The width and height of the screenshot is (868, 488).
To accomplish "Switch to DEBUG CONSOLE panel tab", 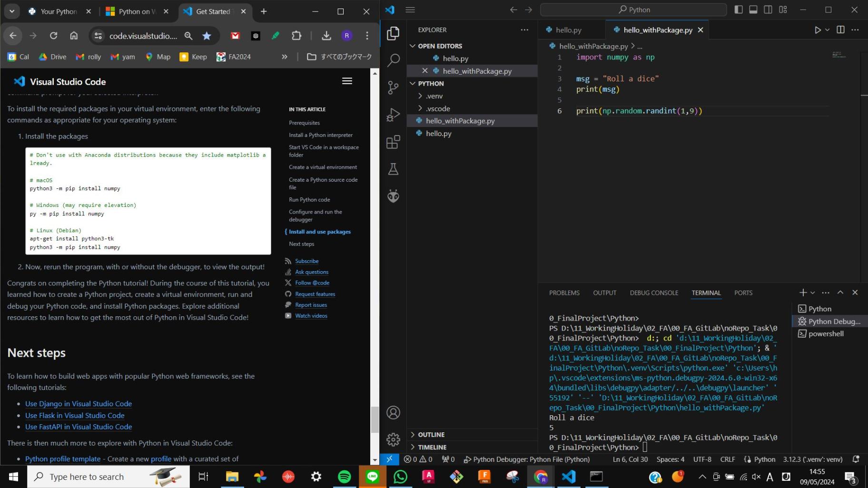I will (x=654, y=293).
